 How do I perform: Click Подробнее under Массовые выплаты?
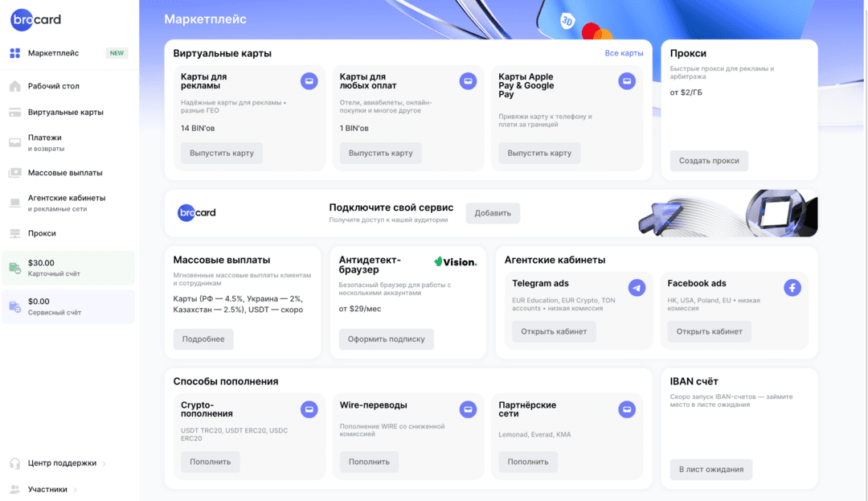pos(203,339)
